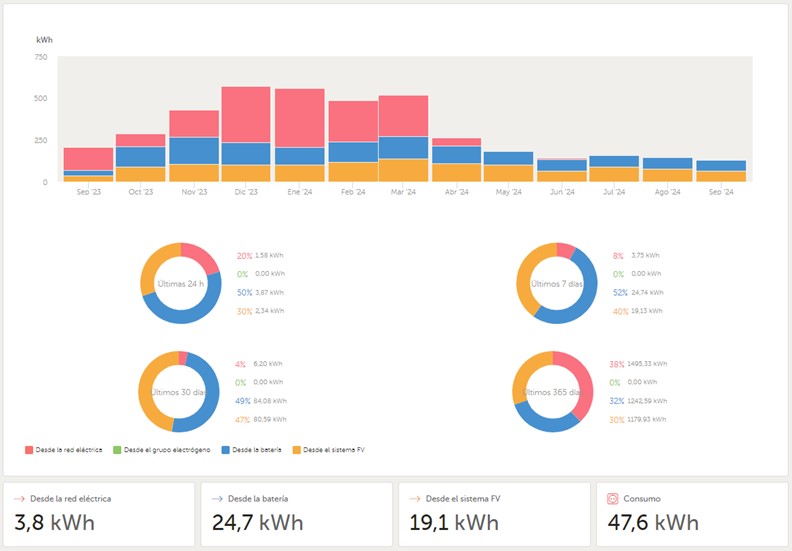Toggle the Desde el sistema FV legend label
The width and height of the screenshot is (792, 551).
334,449
